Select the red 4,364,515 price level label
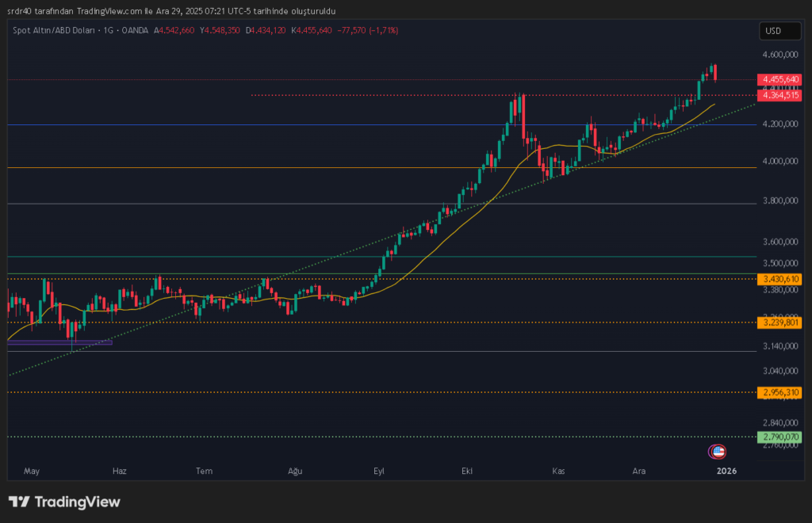 click(780, 95)
